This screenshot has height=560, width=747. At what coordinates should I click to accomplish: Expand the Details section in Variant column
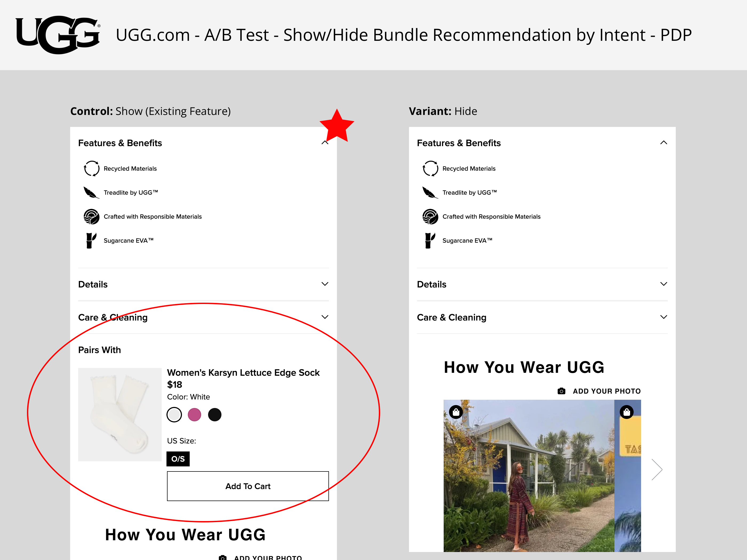pyautogui.click(x=664, y=284)
